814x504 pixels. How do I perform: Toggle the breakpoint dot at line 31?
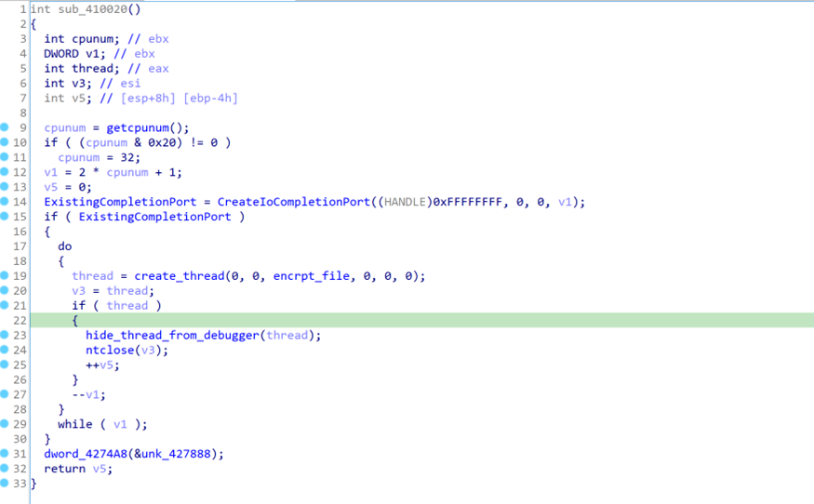click(6, 454)
